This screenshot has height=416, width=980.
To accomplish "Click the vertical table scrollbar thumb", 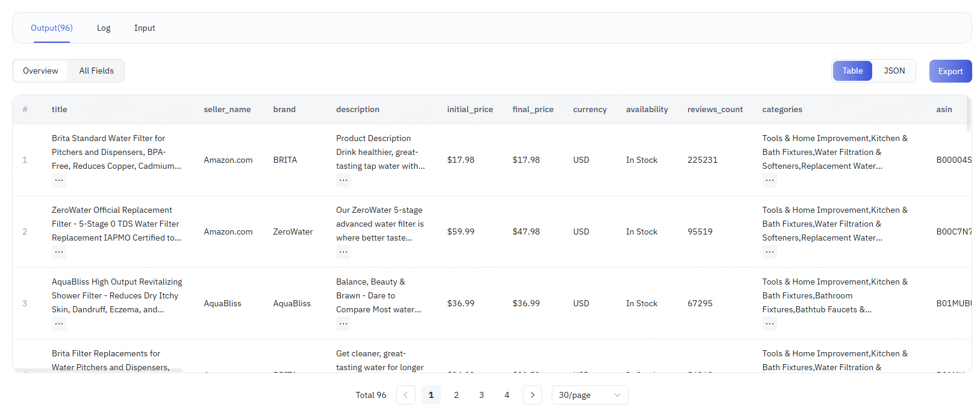I will click(x=968, y=113).
